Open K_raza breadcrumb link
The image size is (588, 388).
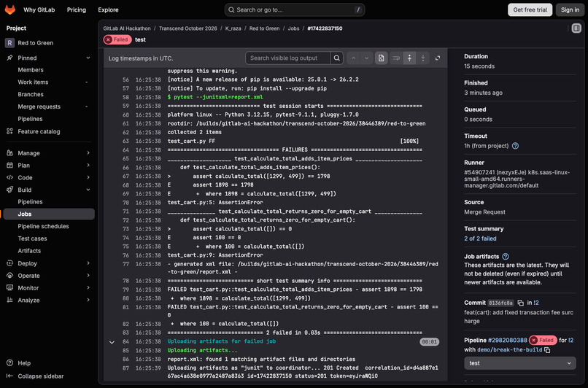pos(233,28)
